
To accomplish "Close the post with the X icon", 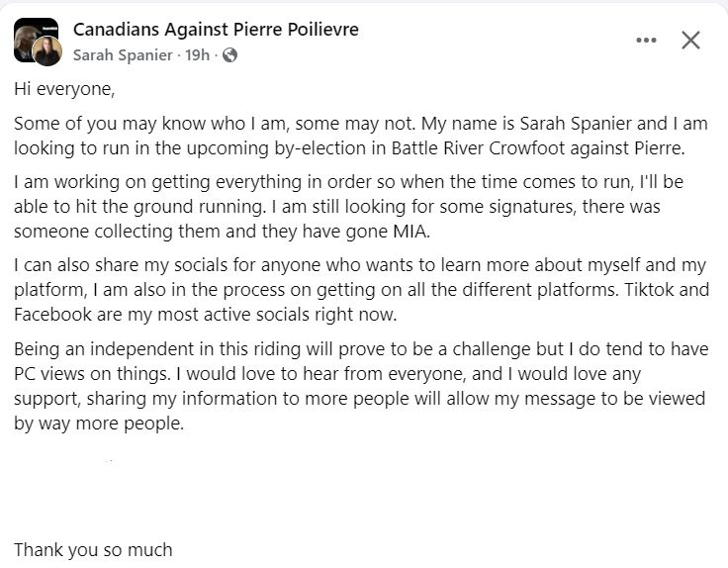I will point(690,41).
